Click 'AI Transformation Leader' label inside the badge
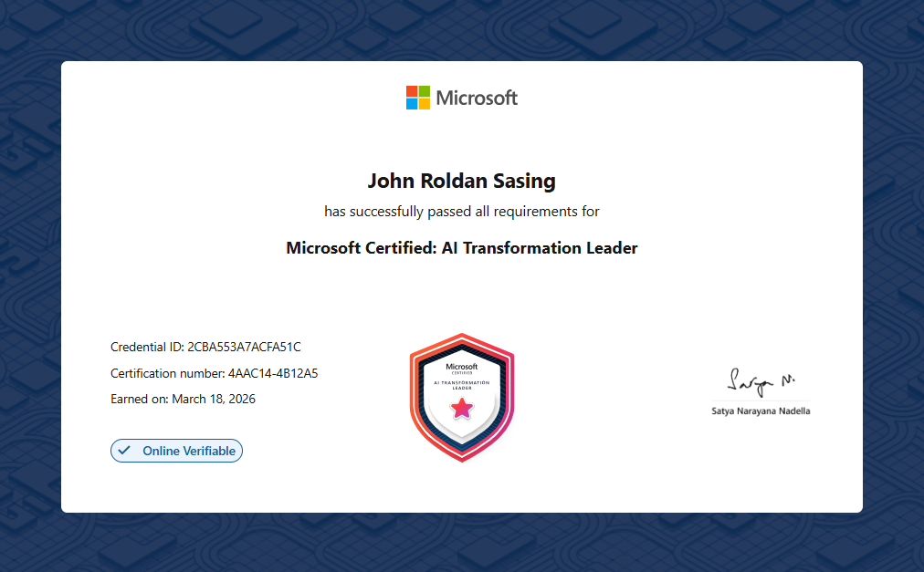This screenshot has height=572, width=924. tap(462, 384)
